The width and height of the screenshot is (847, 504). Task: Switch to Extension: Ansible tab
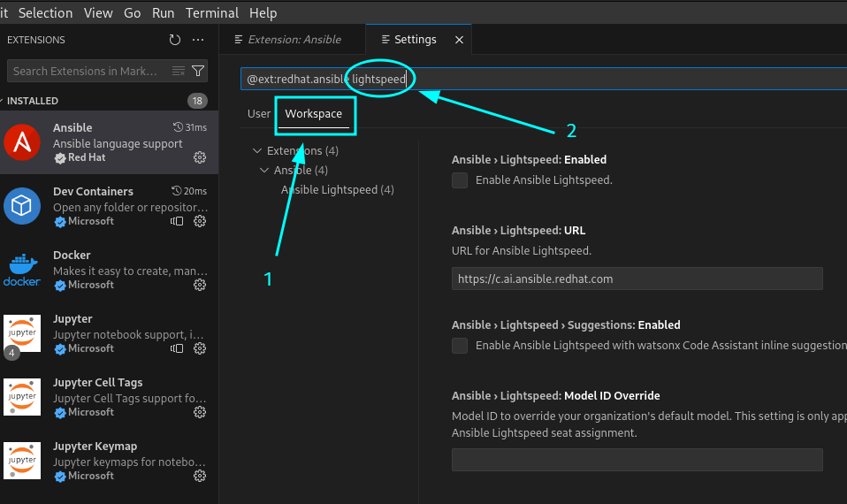(x=293, y=40)
